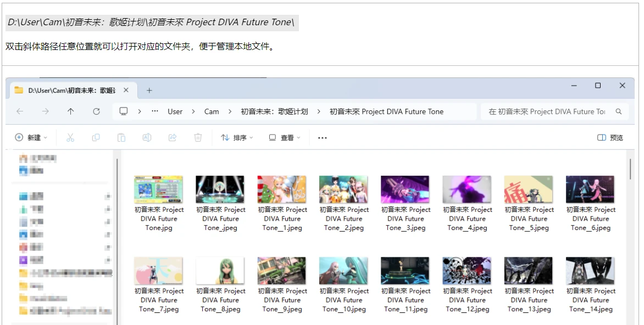The height and width of the screenshot is (325, 644).
Task: Go back using the back arrow
Action: [20, 111]
